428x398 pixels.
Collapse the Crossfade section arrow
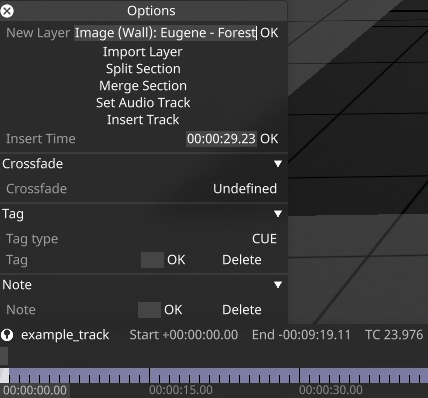tap(278, 164)
